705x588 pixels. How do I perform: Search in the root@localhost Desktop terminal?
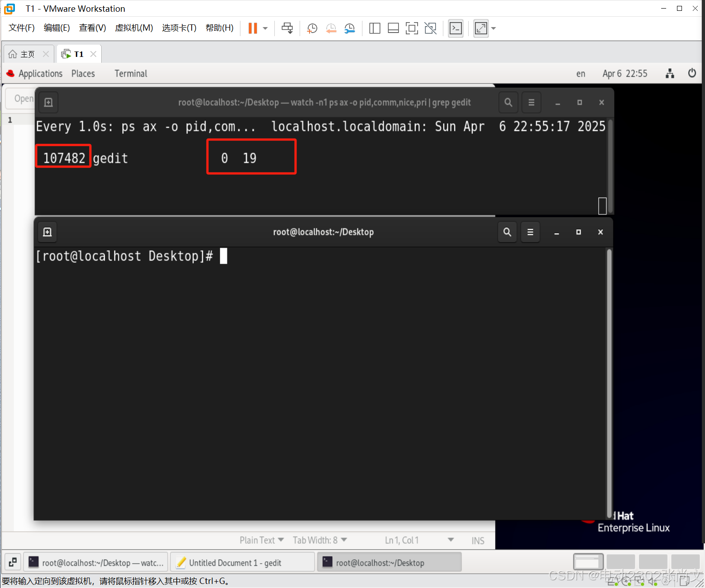(507, 232)
